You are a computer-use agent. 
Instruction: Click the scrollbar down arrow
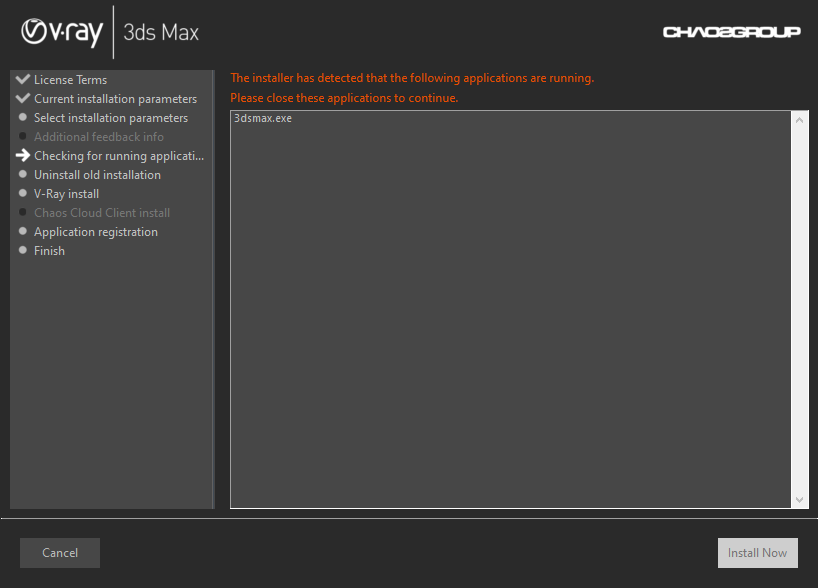[x=801, y=499]
